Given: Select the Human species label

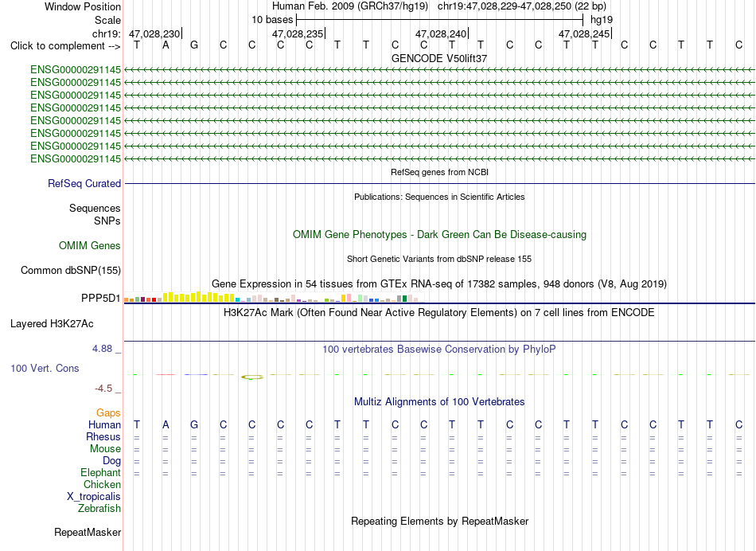Looking at the screenshot, I should [x=104, y=425].
